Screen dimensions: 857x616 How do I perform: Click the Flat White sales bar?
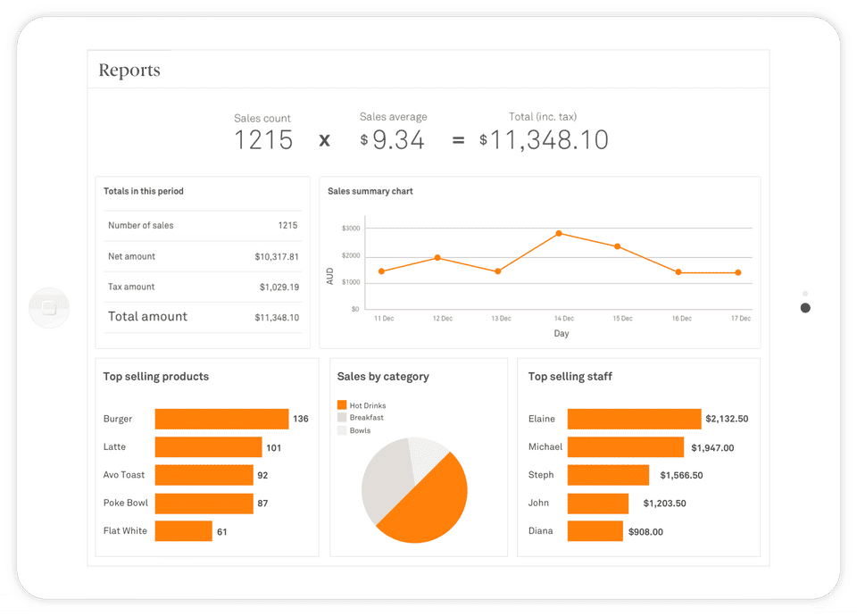pos(184,530)
